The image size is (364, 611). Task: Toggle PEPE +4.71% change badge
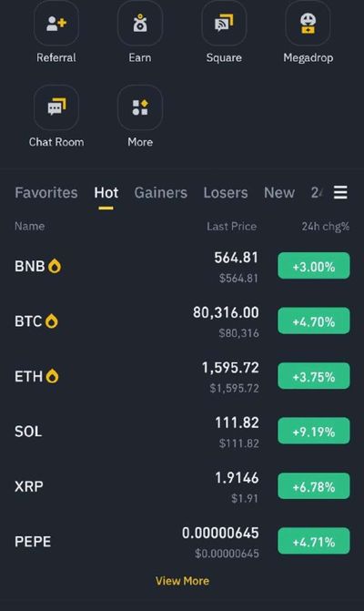(x=314, y=541)
